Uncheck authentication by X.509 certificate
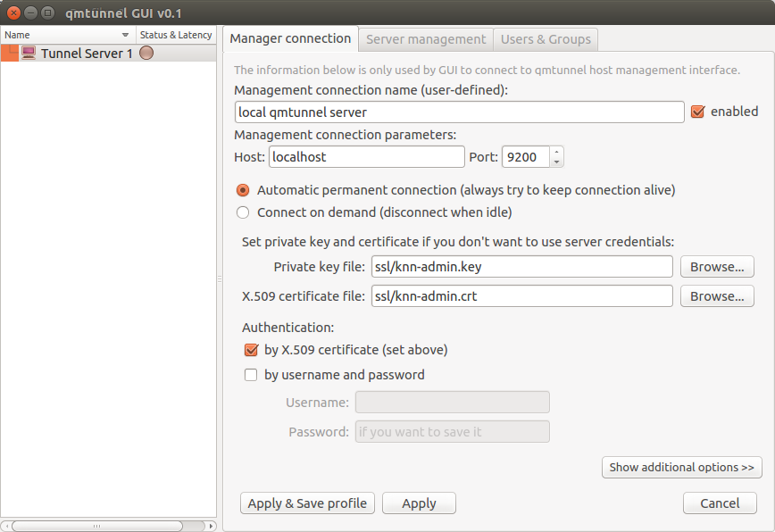 pyautogui.click(x=251, y=350)
